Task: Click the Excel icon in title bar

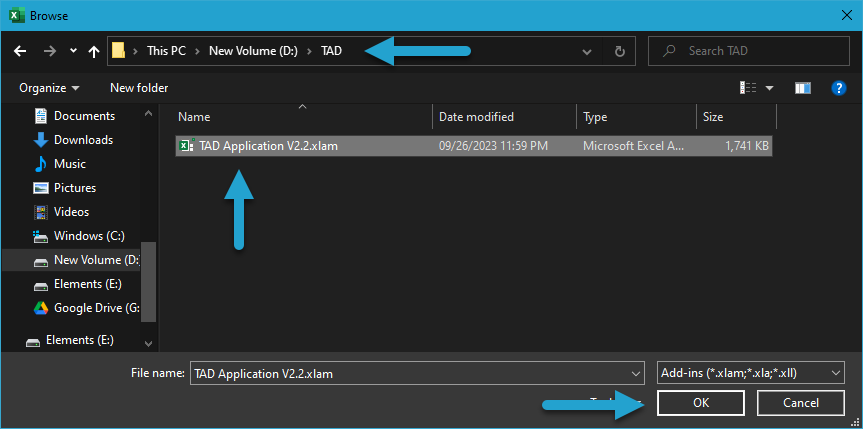Action: pyautogui.click(x=17, y=15)
